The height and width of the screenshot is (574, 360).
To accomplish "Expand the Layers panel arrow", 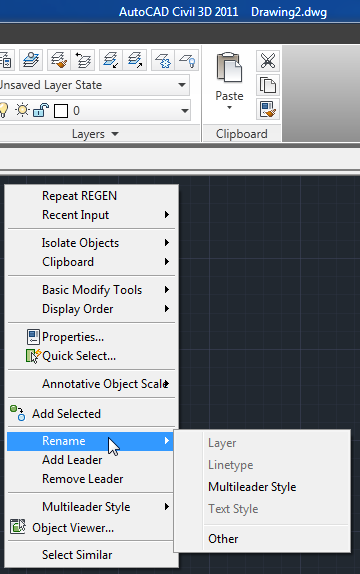I will [x=115, y=134].
